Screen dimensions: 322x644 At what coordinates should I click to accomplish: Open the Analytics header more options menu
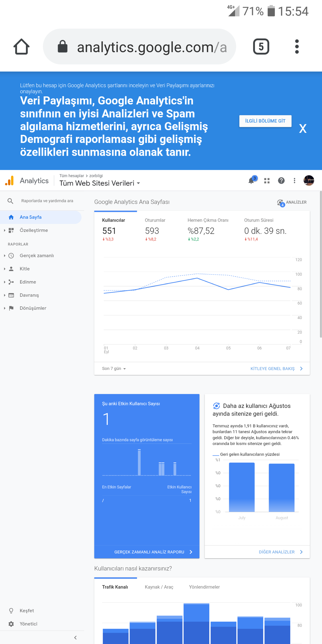click(x=295, y=181)
